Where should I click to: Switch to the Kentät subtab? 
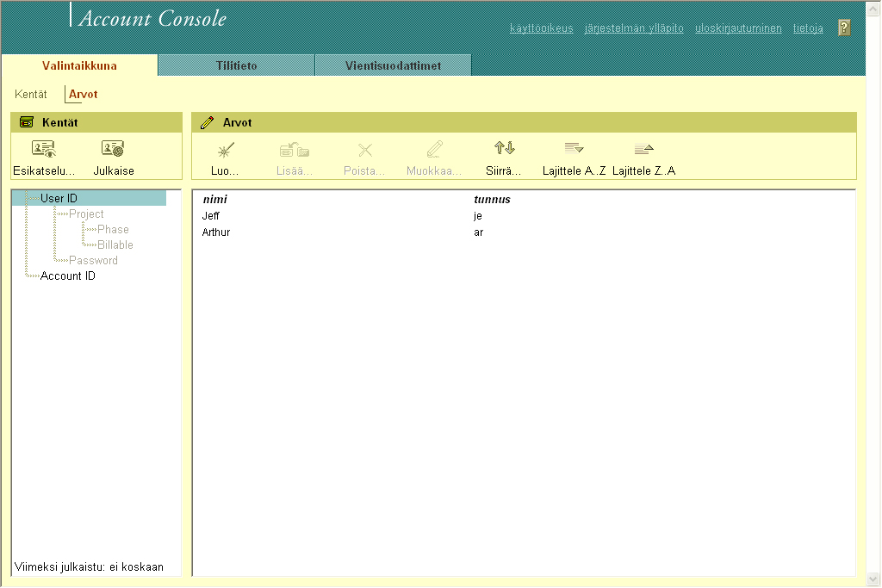[31, 94]
